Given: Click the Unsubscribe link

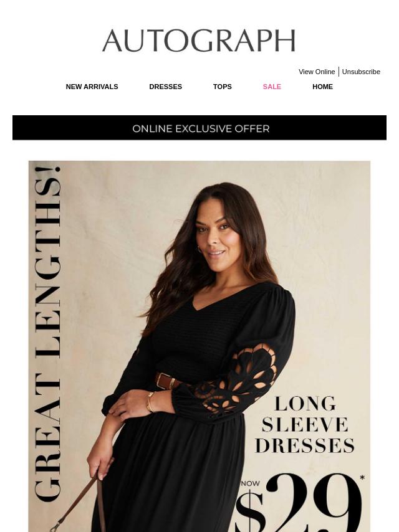Looking at the screenshot, I should click(x=361, y=72).
